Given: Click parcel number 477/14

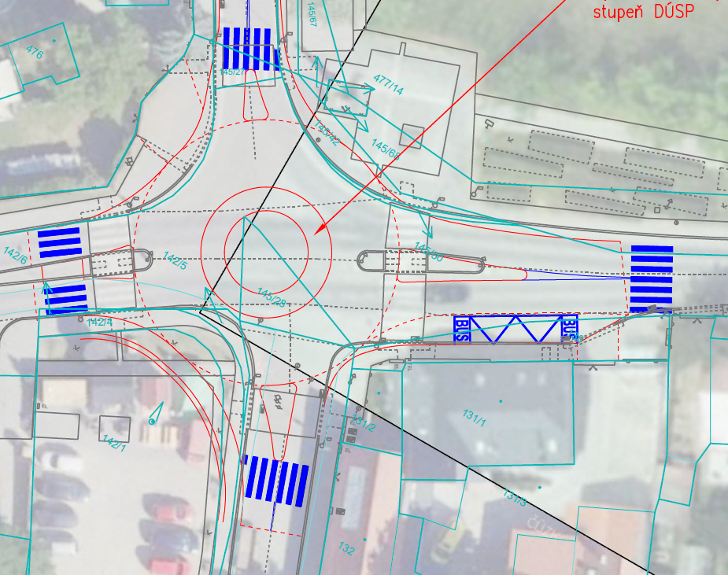Looking at the screenshot, I should tap(388, 85).
